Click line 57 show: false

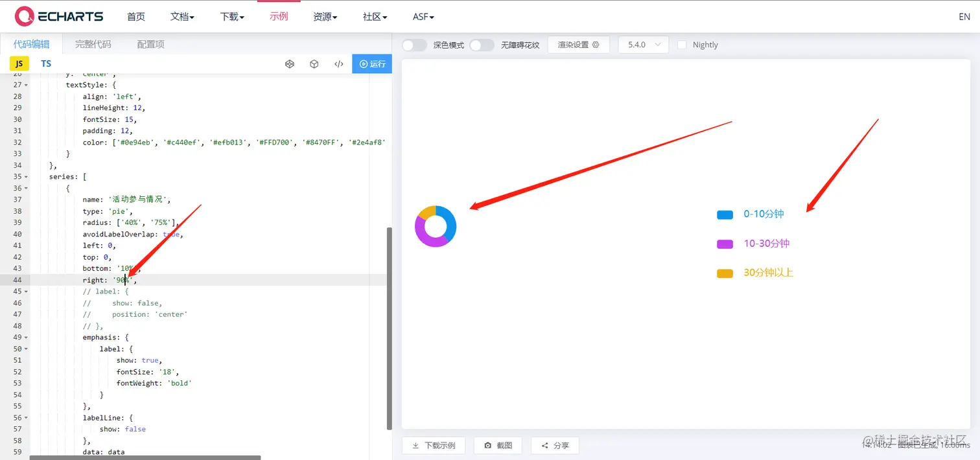point(122,430)
